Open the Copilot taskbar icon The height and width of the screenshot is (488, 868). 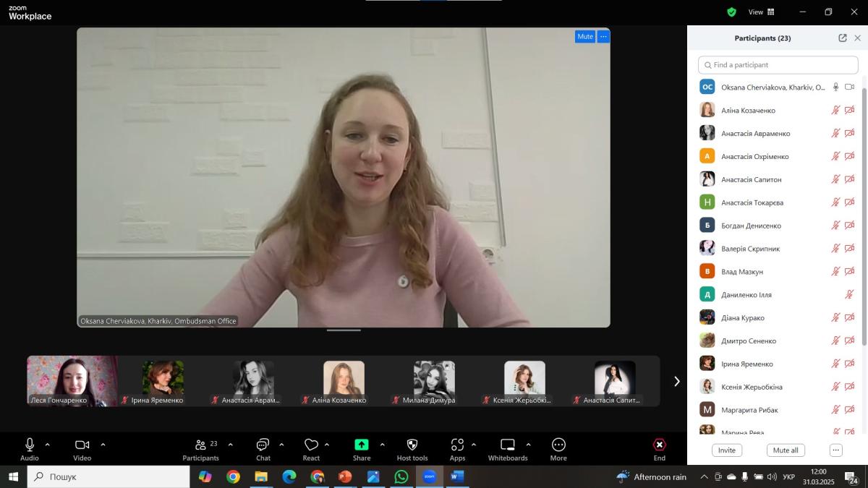click(205, 476)
